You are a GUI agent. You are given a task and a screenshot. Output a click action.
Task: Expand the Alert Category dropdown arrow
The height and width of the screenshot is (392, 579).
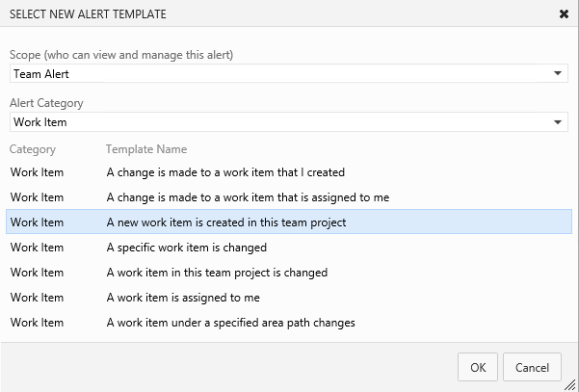558,122
